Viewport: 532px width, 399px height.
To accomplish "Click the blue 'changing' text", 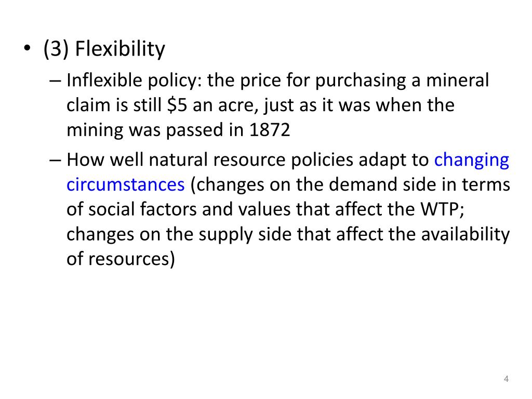I will tap(472, 160).
